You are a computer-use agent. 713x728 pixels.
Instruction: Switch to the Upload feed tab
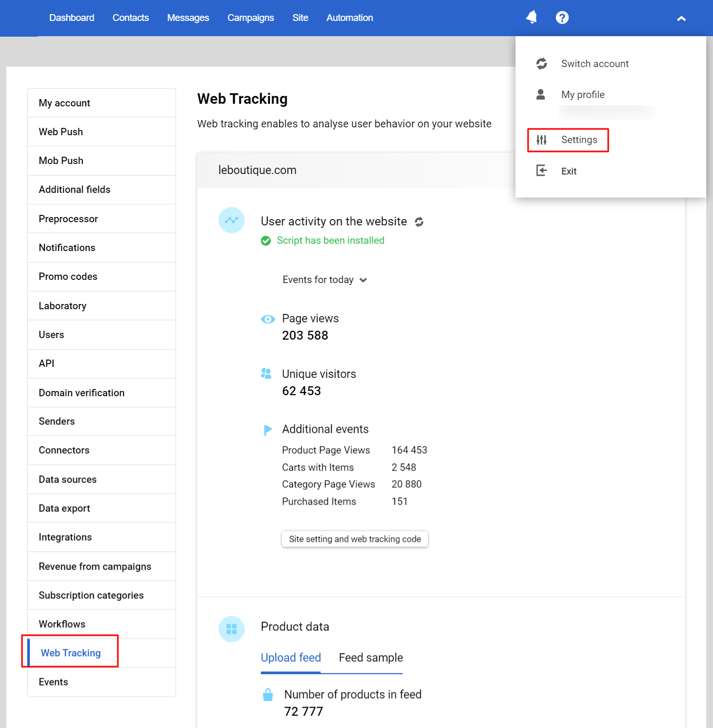click(x=291, y=658)
